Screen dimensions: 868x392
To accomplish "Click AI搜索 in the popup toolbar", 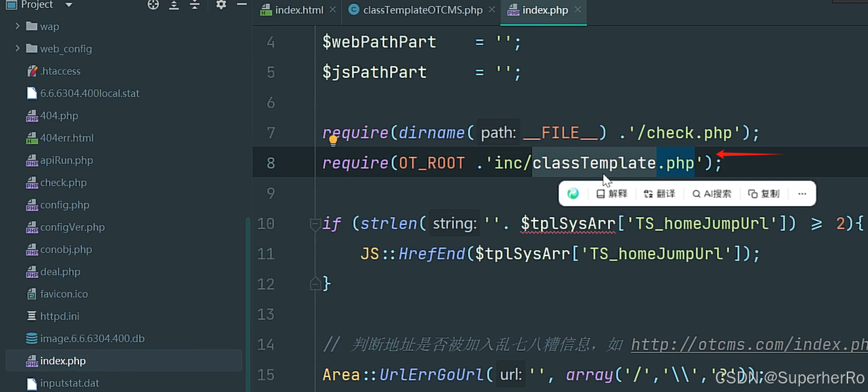I will (x=712, y=193).
